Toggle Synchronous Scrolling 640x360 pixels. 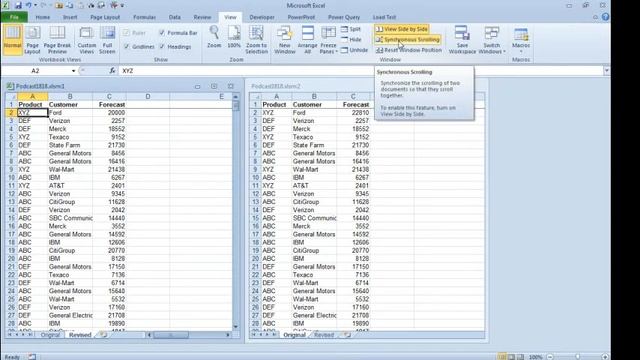[407, 40]
